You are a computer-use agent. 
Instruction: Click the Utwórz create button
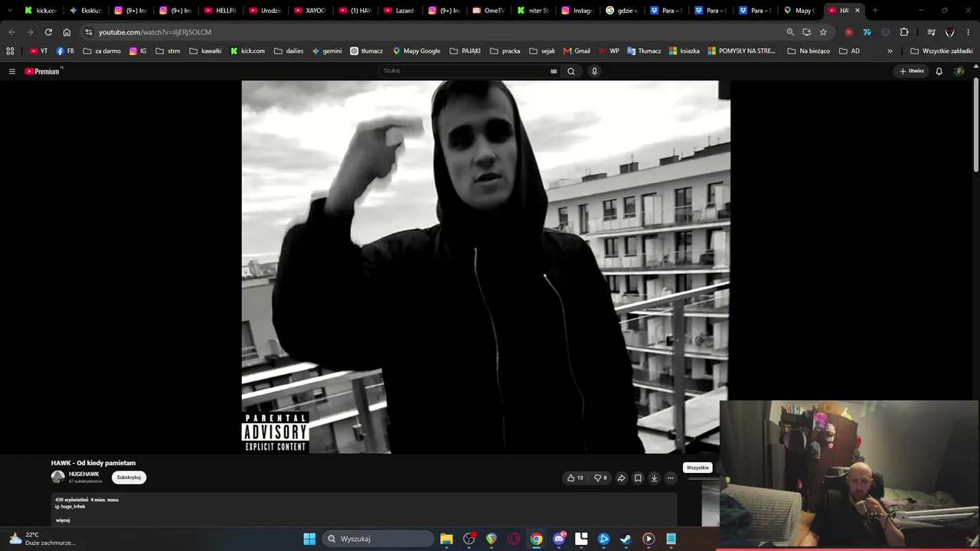[x=912, y=71]
